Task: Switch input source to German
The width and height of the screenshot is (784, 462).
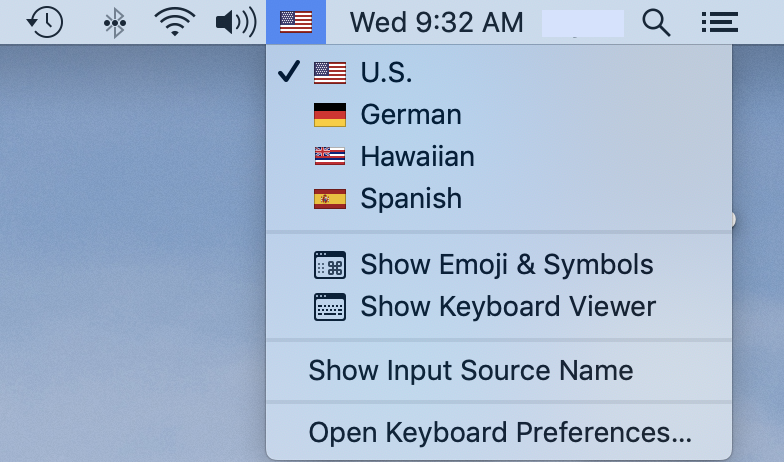Action: point(411,115)
